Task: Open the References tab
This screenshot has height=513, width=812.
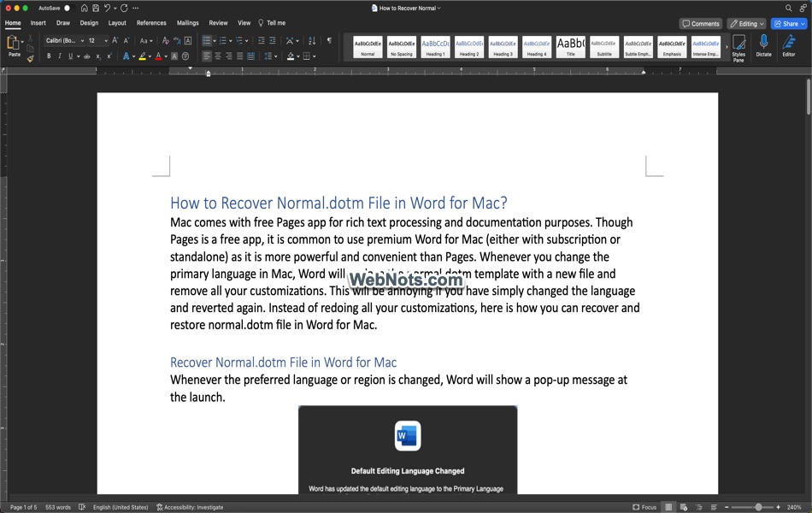Action: [x=151, y=23]
